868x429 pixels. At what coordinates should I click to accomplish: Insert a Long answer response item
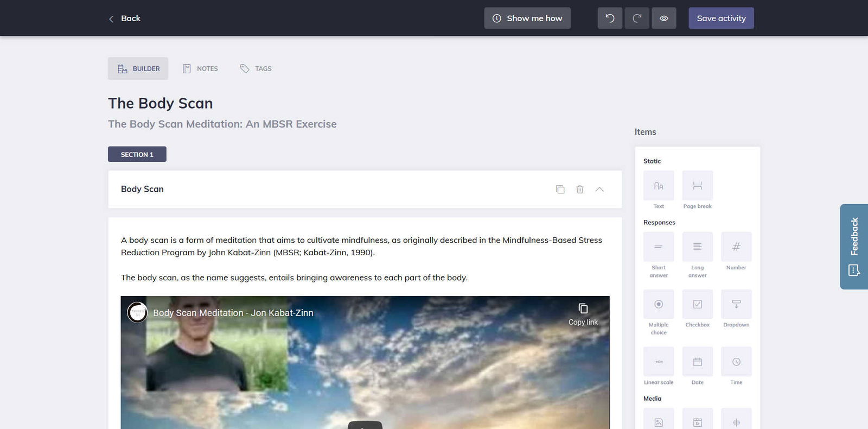pyautogui.click(x=697, y=247)
